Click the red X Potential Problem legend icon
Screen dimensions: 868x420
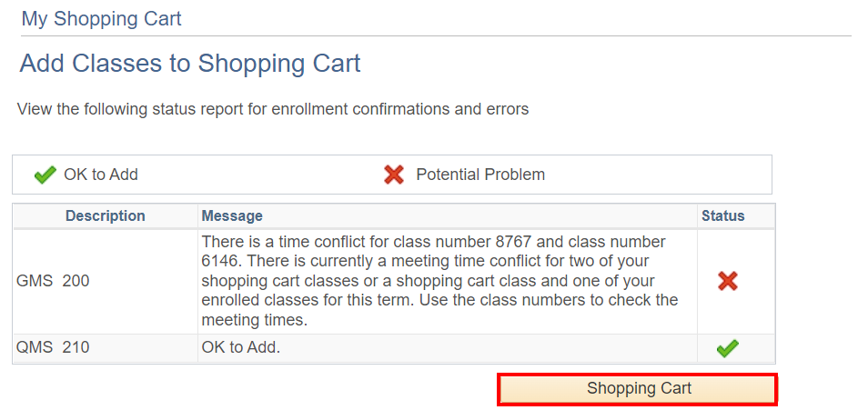pos(394,175)
